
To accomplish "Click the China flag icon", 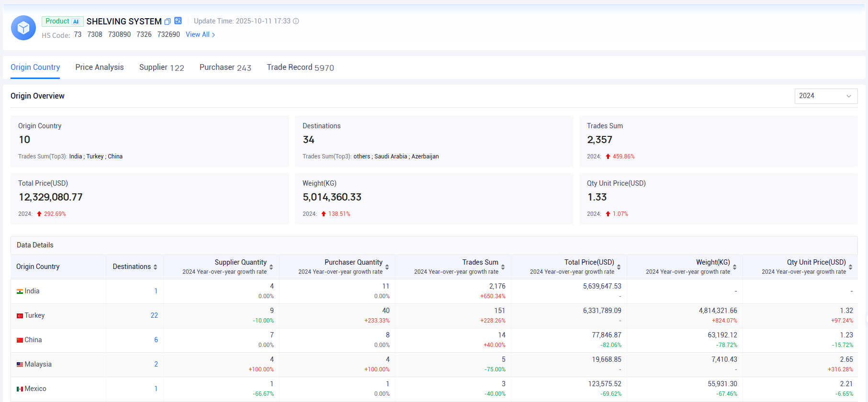I will [x=20, y=340].
